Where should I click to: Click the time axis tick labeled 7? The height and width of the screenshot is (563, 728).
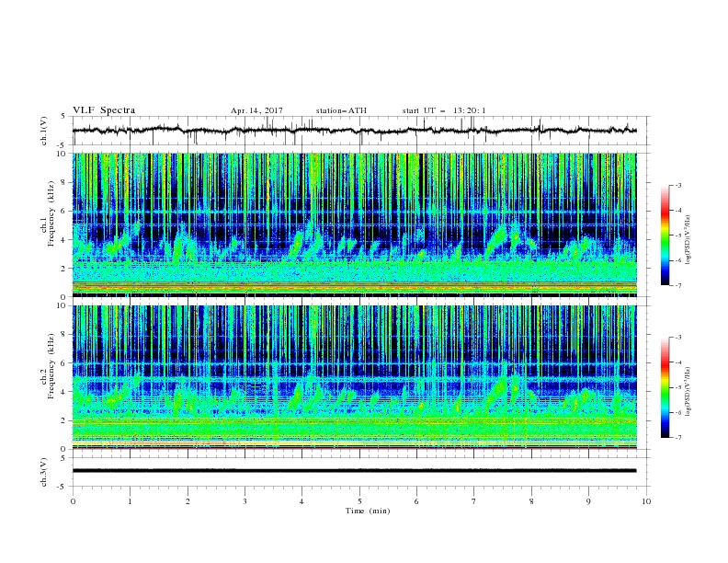474,501
